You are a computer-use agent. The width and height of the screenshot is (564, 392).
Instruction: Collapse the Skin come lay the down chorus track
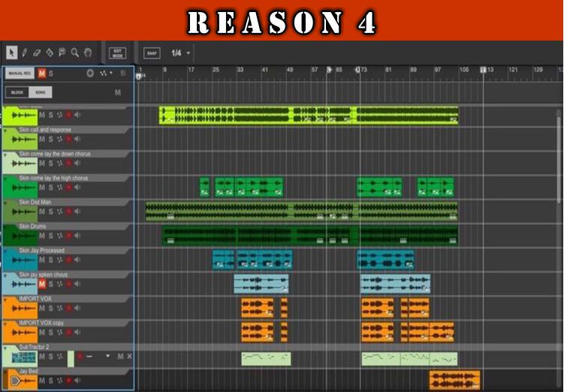tap(5, 155)
